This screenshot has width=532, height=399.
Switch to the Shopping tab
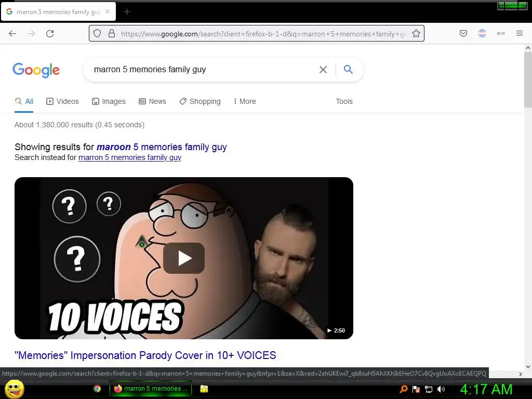tap(200, 101)
